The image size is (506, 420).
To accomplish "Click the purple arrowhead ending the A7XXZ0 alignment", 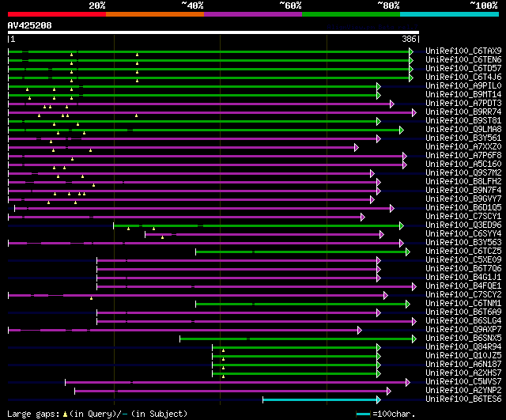I will 357,148.
